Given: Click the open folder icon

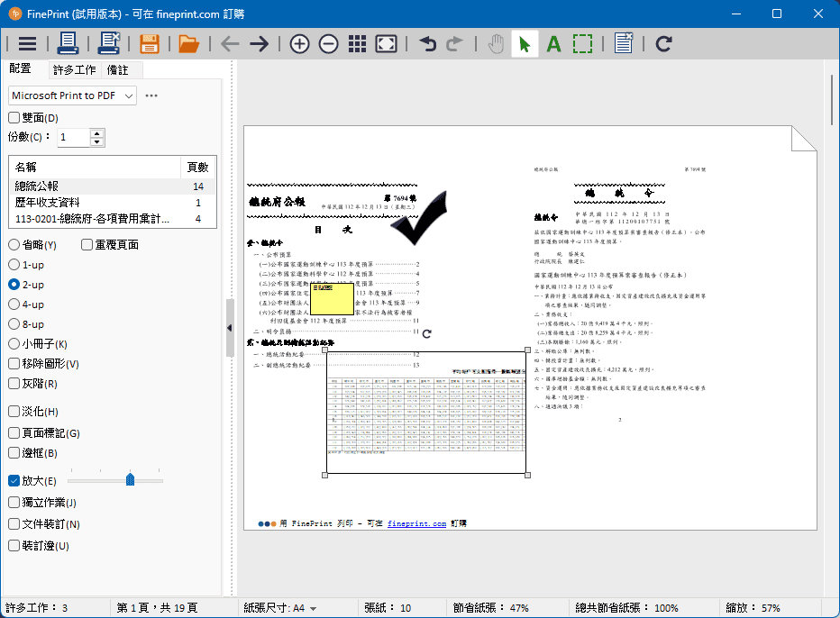Looking at the screenshot, I should click(188, 43).
